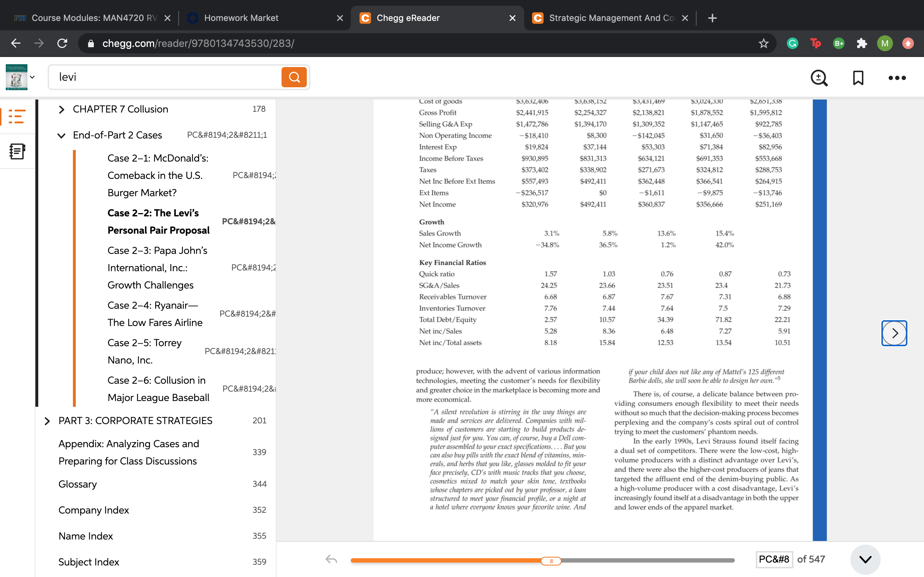Image resolution: width=924 pixels, height=577 pixels.
Task: Switch to the Homework Market tab
Action: [264, 18]
